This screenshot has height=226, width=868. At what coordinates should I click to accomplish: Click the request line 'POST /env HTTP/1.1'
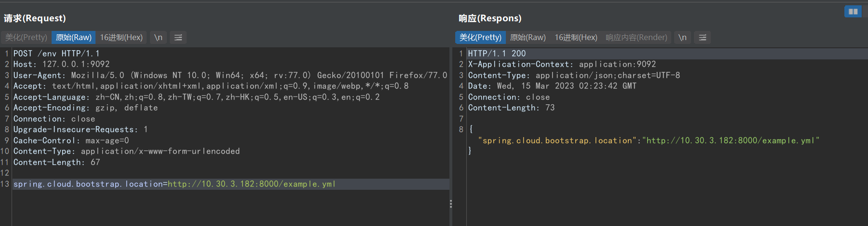[56, 54]
